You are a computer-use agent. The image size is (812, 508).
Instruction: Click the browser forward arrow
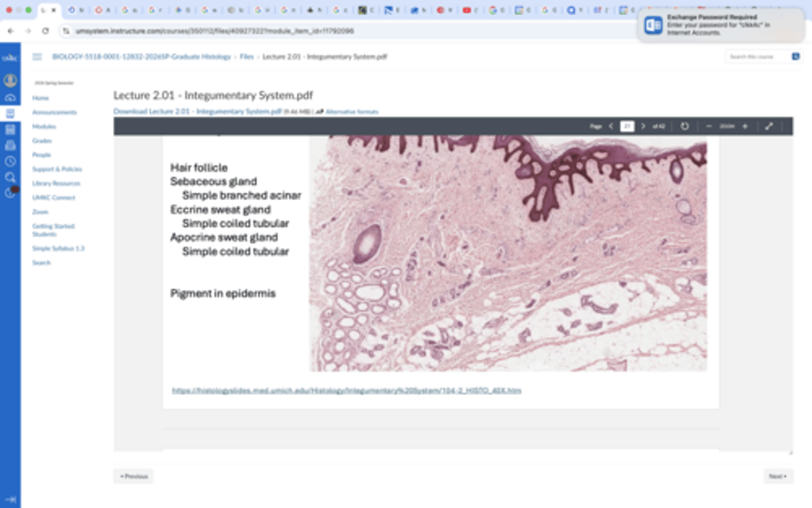(28, 31)
